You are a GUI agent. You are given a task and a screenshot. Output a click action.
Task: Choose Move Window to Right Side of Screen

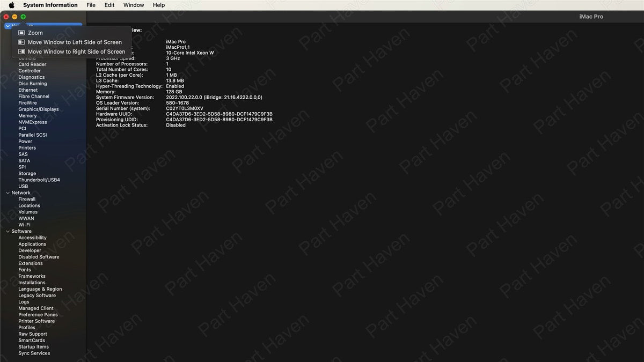click(76, 52)
